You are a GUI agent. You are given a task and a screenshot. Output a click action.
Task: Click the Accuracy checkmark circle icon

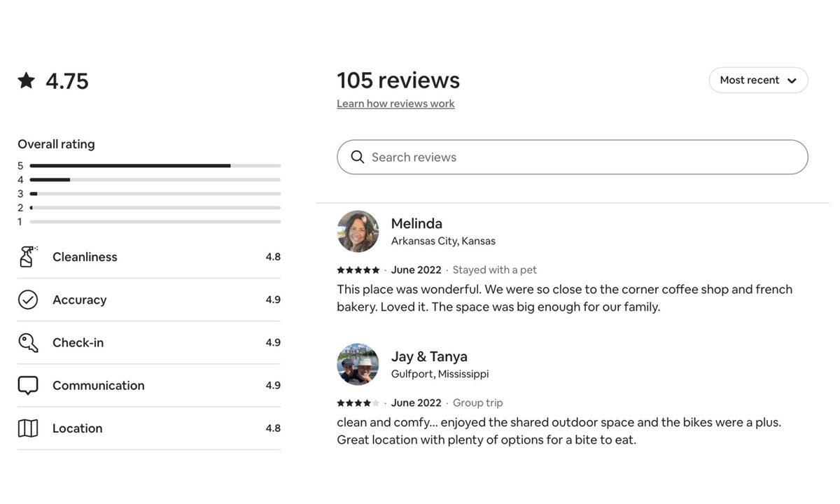coord(27,300)
